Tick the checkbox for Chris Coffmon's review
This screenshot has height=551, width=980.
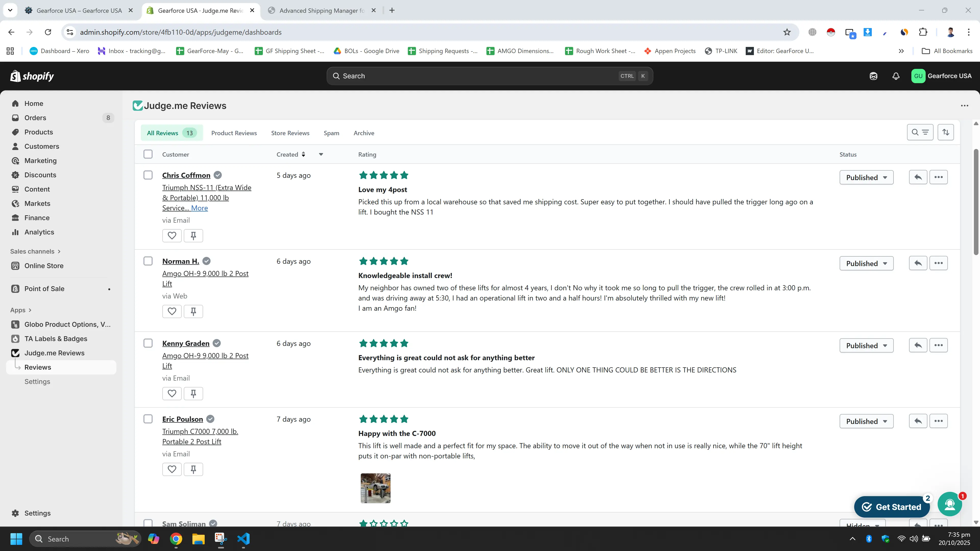(148, 175)
